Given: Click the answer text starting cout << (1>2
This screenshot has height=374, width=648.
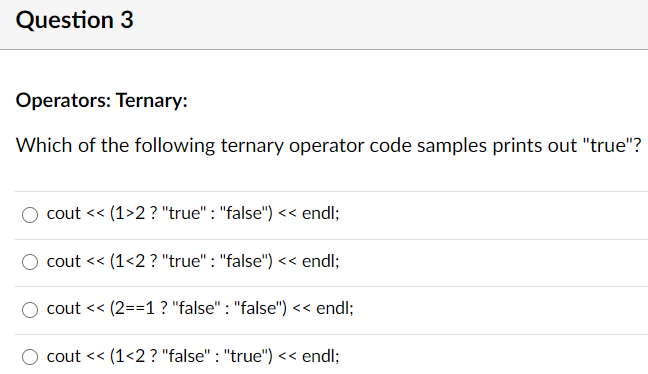Looking at the screenshot, I should 193,214.
